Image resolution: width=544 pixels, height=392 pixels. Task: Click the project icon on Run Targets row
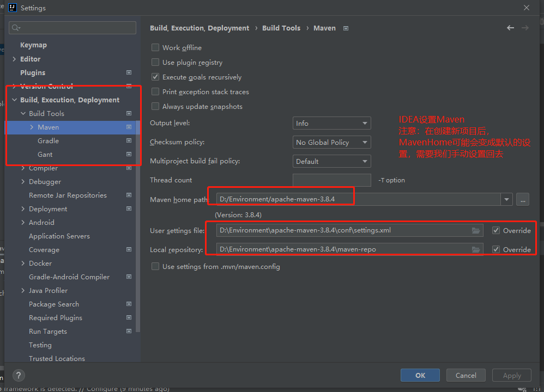(129, 331)
